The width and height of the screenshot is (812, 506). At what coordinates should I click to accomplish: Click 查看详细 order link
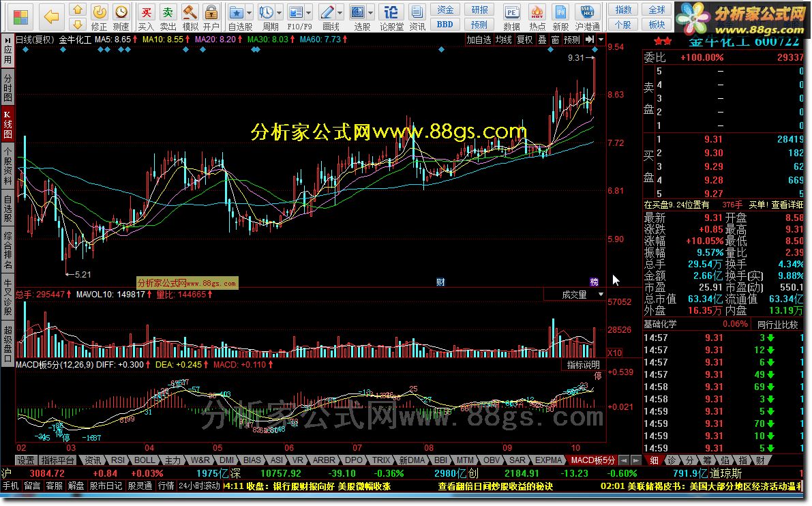(x=787, y=205)
